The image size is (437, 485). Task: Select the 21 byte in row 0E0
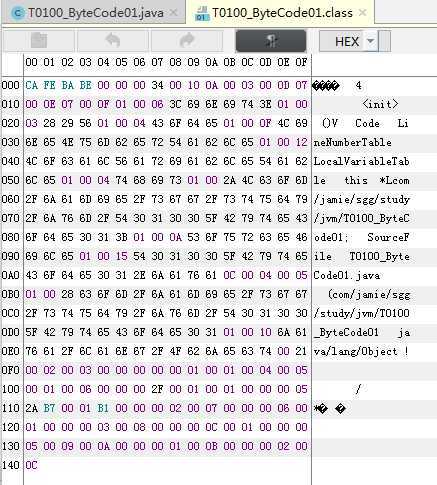point(301,351)
